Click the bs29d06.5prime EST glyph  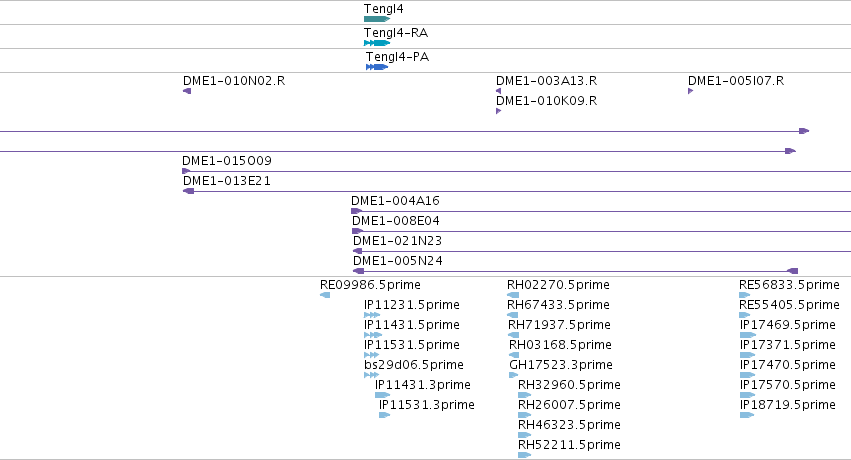pyautogui.click(x=371, y=375)
